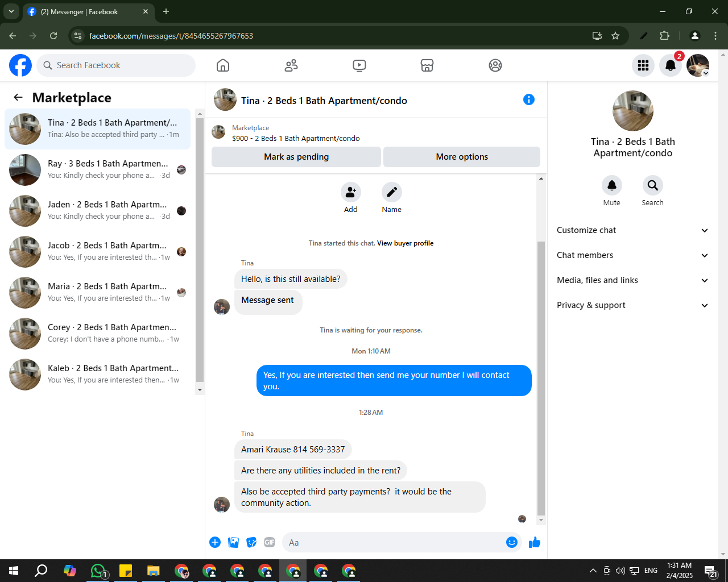This screenshot has width=728, height=582.
Task: Open the Marketplace storefront icon
Action: click(427, 65)
